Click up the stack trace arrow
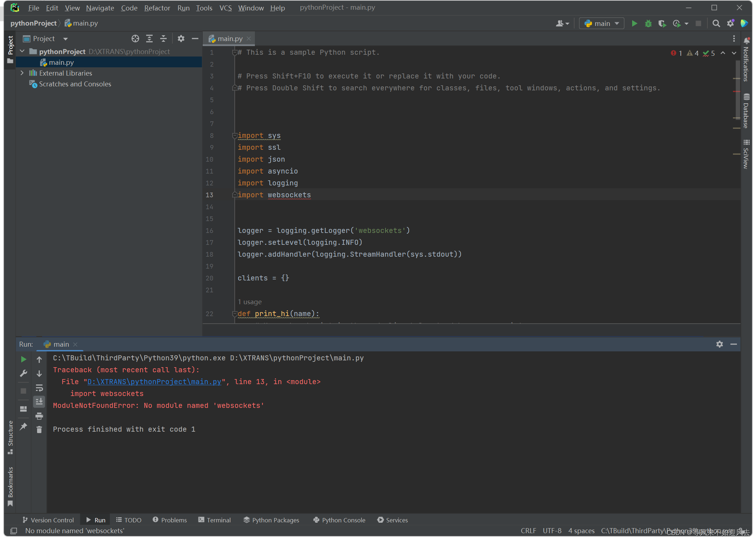 (39, 359)
